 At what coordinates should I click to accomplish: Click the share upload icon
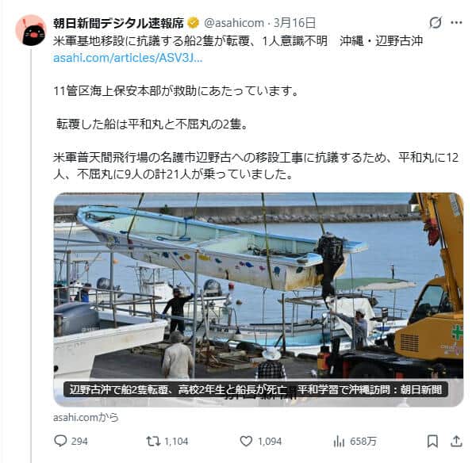pyautogui.click(x=456, y=441)
